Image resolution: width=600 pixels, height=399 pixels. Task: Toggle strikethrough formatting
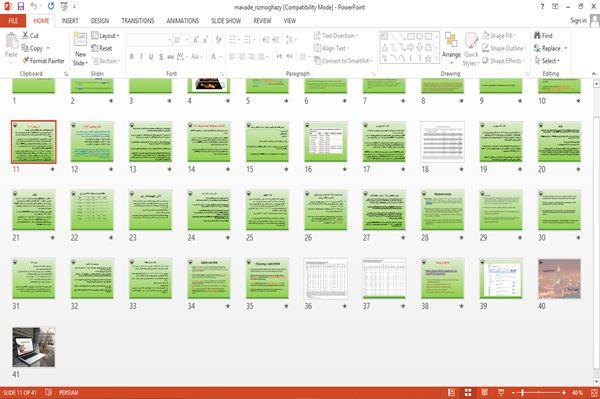coord(170,57)
